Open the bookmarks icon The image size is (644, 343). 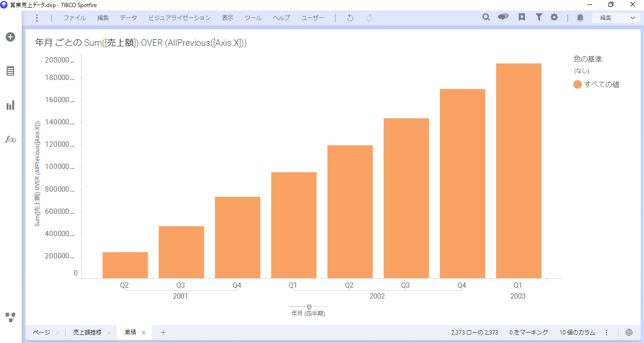[x=522, y=18]
